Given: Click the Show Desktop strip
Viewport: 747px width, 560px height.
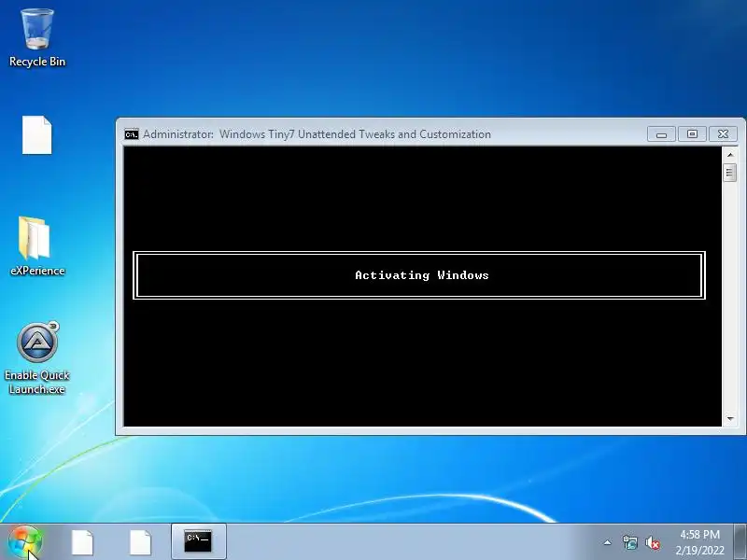Looking at the screenshot, I should [740, 542].
